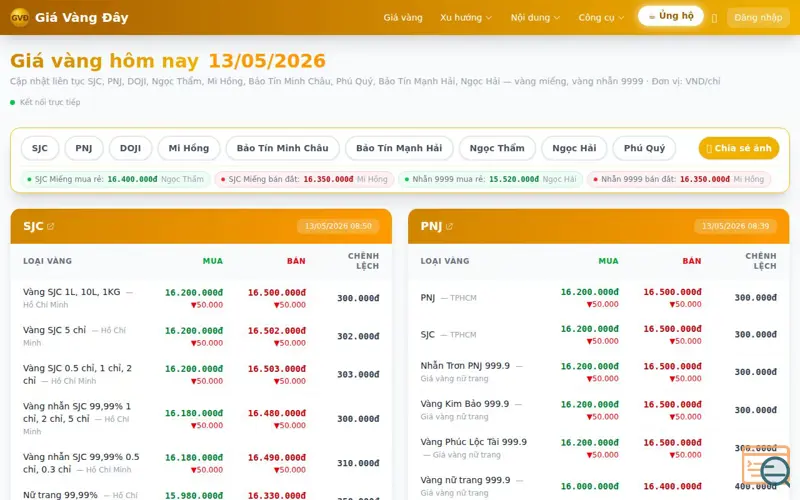
Task: Click the 16.480.000đ sell price
Action: point(277,413)
